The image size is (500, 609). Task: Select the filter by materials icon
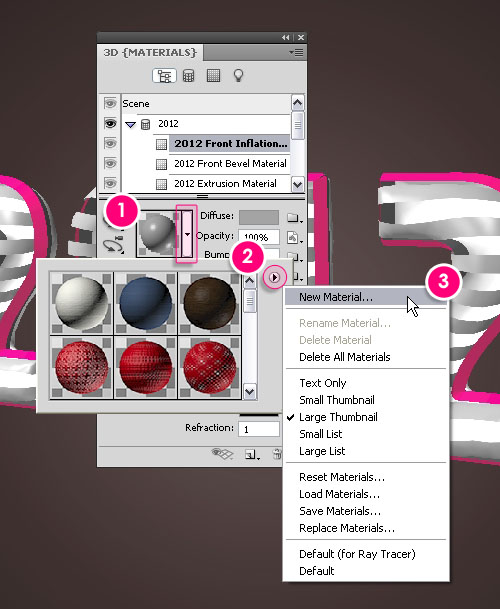pos(213,75)
